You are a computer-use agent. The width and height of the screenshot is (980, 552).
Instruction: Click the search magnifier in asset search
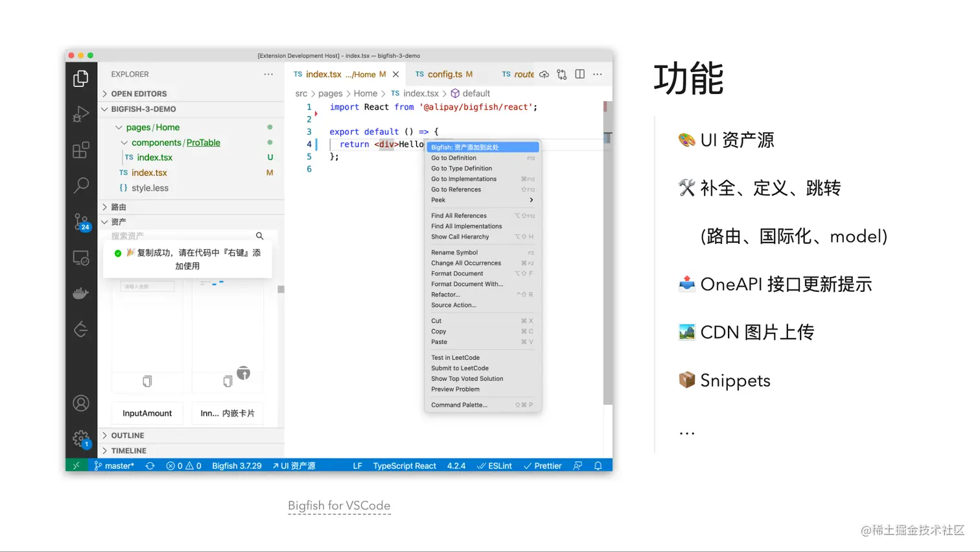point(259,236)
